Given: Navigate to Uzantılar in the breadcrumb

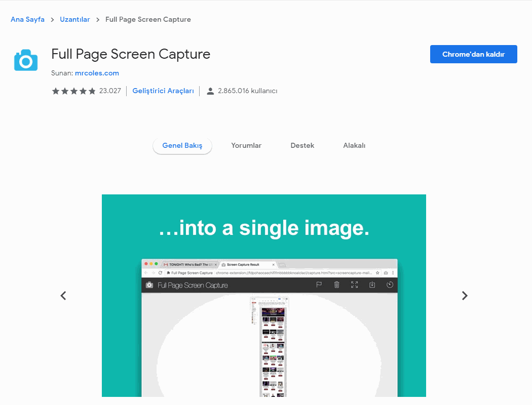Looking at the screenshot, I should [75, 20].
